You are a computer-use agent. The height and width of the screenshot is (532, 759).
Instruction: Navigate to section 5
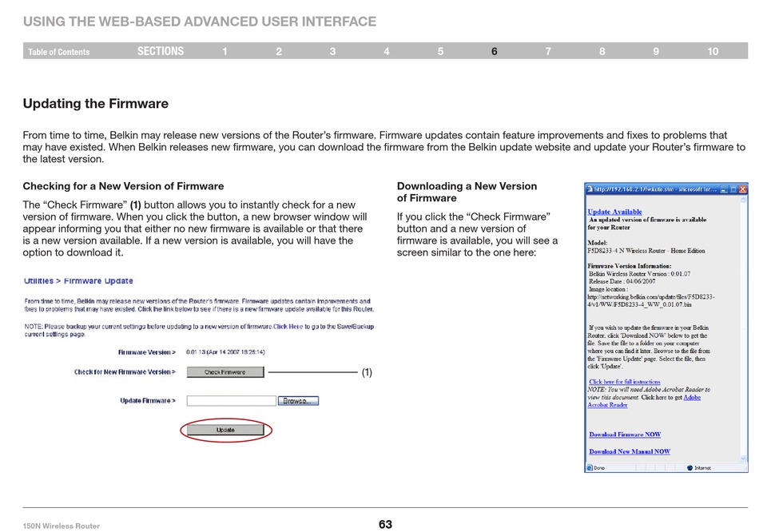tap(440, 51)
